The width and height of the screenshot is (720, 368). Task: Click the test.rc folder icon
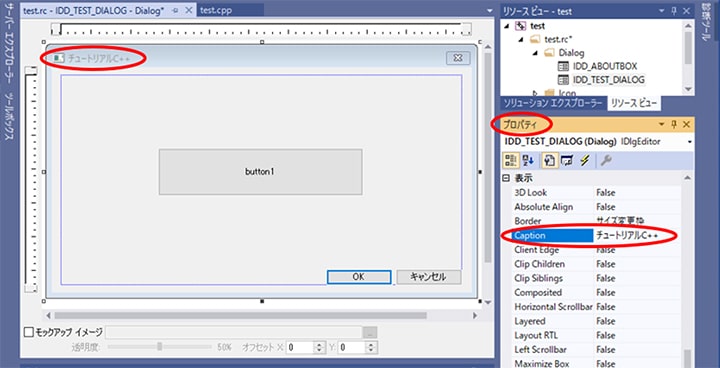coord(535,40)
